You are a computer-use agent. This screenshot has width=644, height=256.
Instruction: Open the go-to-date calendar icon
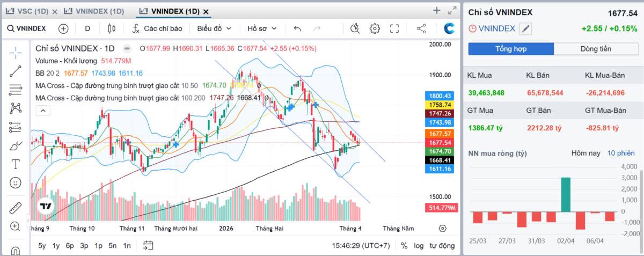(148, 245)
